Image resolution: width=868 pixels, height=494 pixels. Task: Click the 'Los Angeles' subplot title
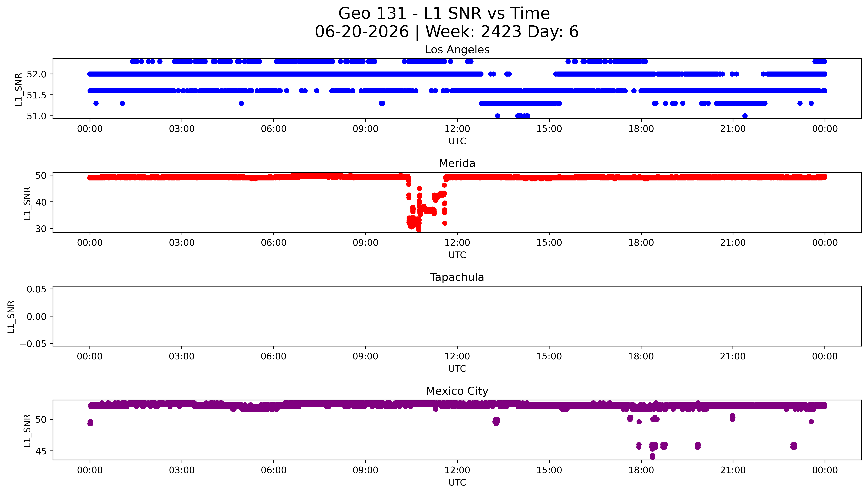pos(457,50)
